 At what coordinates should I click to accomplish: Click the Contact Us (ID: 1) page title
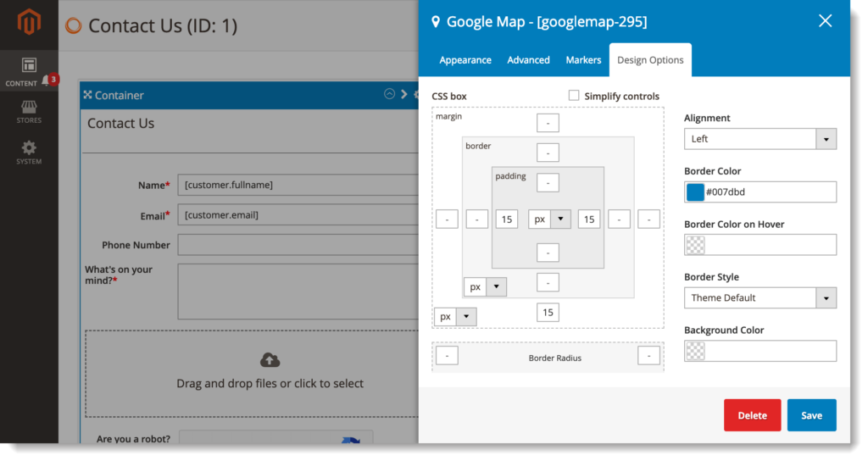[163, 25]
